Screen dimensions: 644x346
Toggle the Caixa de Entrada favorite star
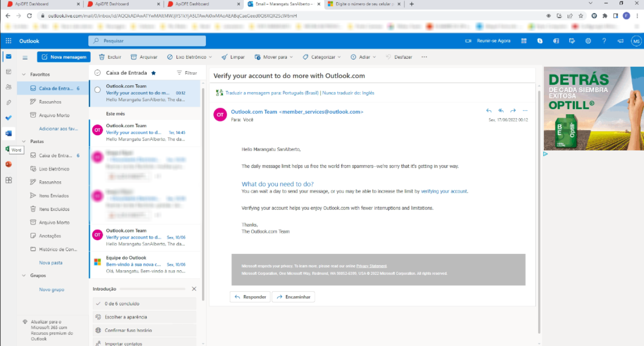(154, 73)
